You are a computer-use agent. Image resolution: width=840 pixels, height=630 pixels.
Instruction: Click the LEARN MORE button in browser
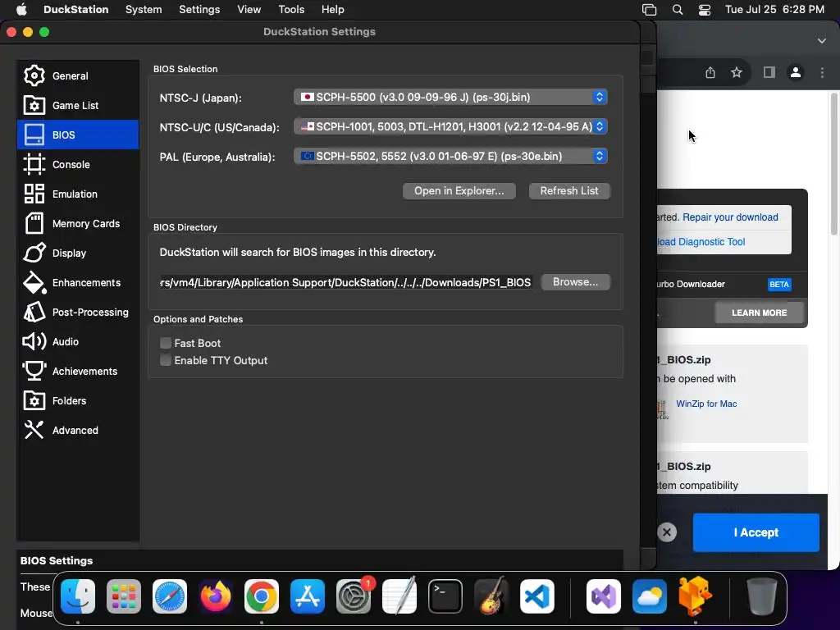point(759,313)
